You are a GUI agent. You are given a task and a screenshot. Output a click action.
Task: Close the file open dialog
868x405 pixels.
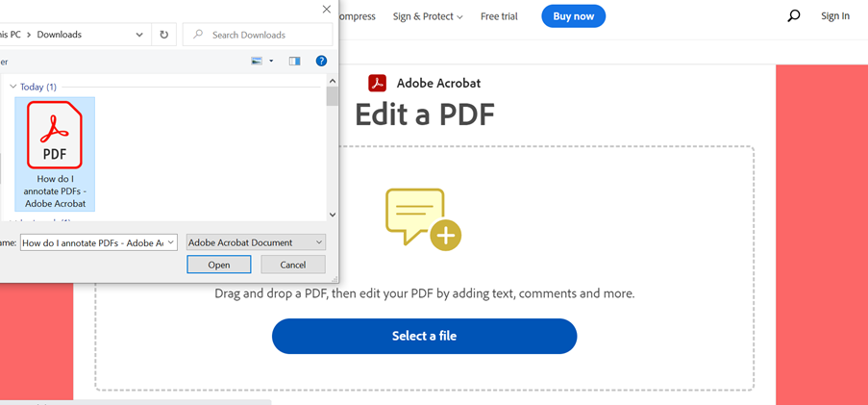327,9
